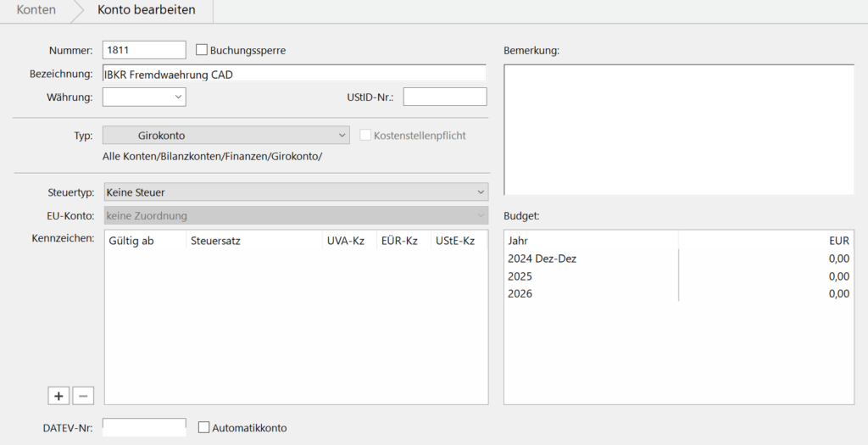Viewport: 868px width, 445px height.
Task: Open the Währung dropdown
Action: 144,97
